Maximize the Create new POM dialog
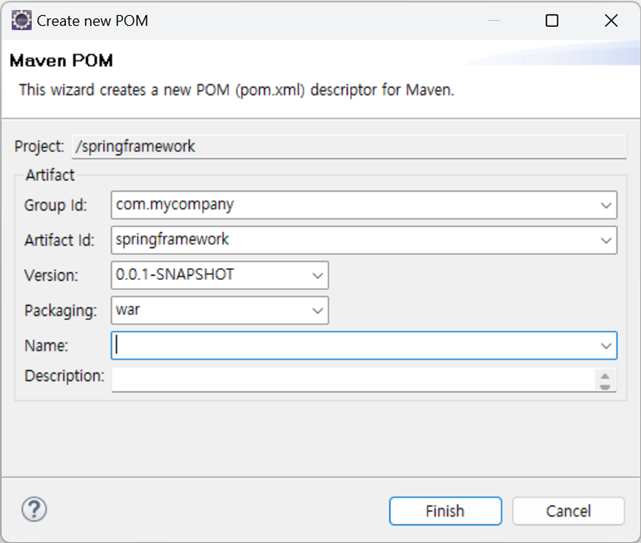The height and width of the screenshot is (543, 641). (552, 20)
